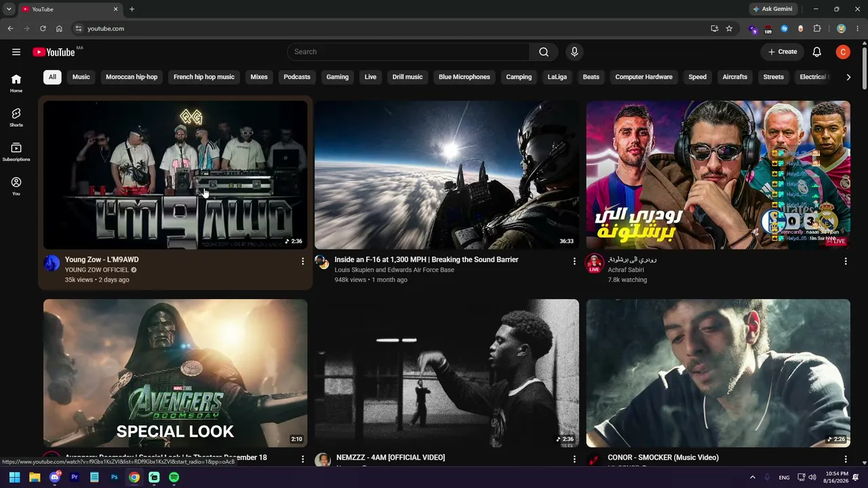Open Chrome's three-dot menu

(x=858, y=28)
